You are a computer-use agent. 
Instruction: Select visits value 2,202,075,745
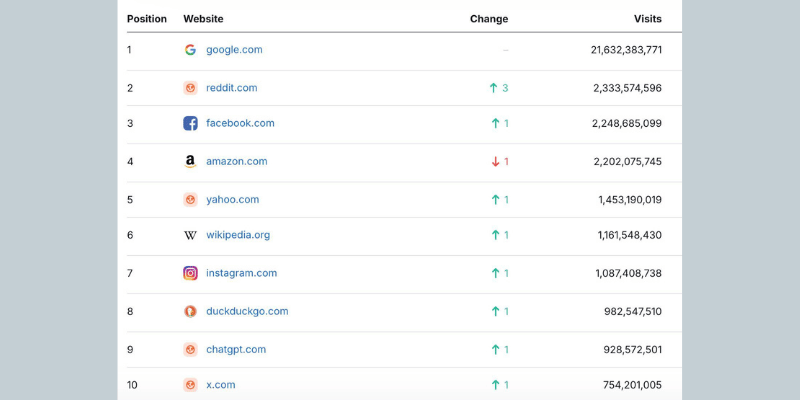coord(628,161)
